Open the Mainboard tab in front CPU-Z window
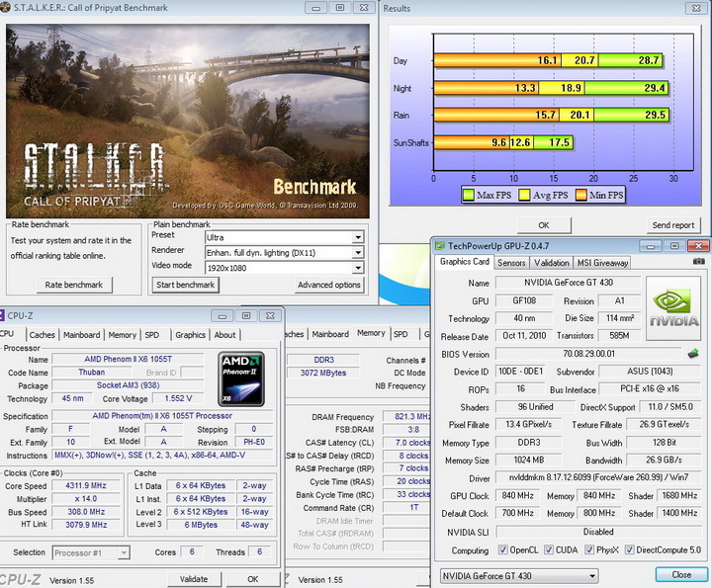Screen dimensions: 712x588 pos(81,335)
